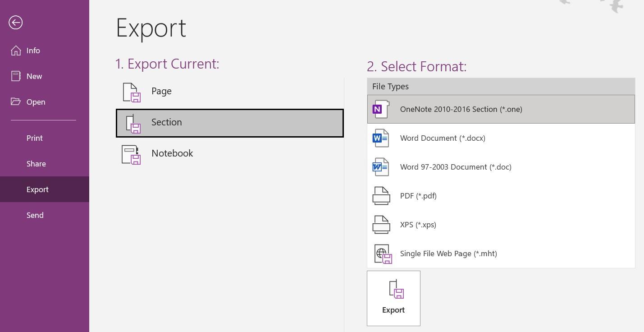Pick PDF (*.pdf) format label

(418, 196)
